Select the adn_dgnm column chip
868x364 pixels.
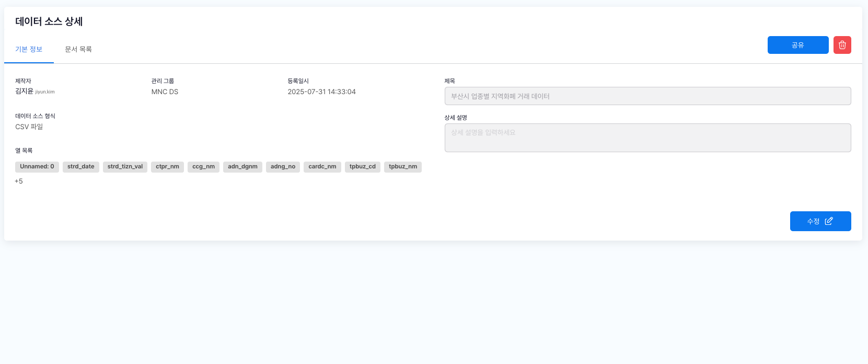point(242,167)
